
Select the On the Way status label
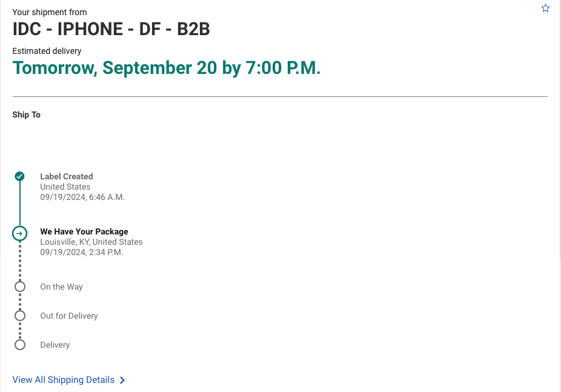(61, 287)
